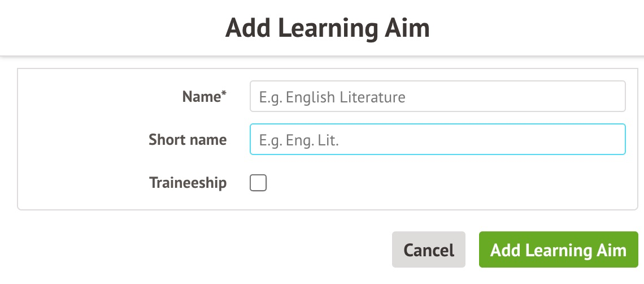This screenshot has height=284, width=644.
Task: Mark this learning aim as a Traineeship
Action: [258, 183]
